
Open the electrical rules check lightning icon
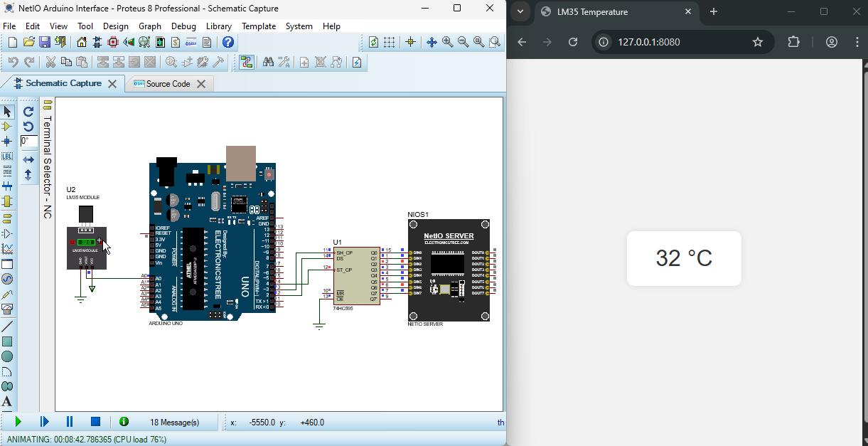tap(357, 63)
